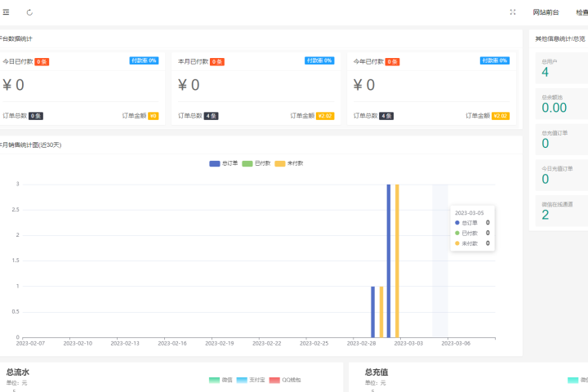
Task: Click the ¥ 0 amount under 今日已付款
Action: pyautogui.click(x=14, y=85)
